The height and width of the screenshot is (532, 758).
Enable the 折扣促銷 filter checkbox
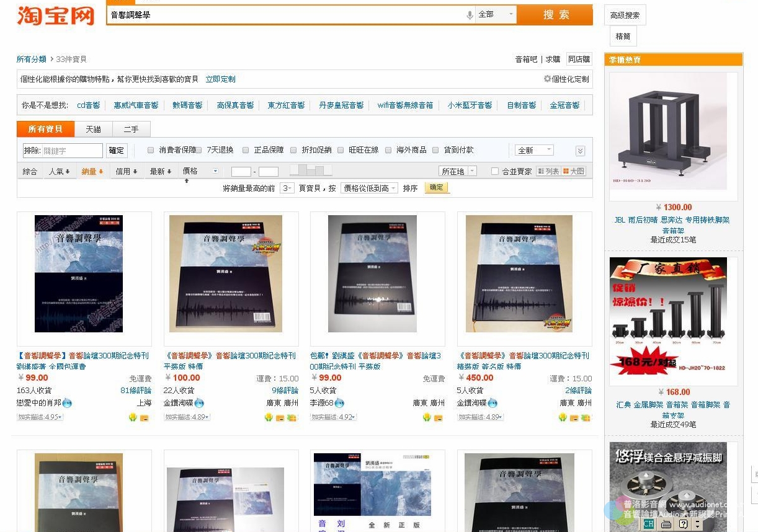tap(293, 150)
